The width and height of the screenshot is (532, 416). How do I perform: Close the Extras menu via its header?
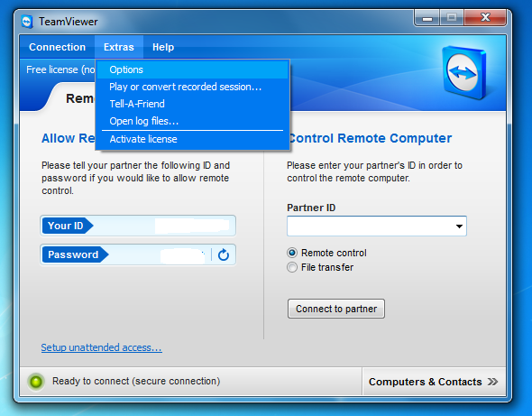[119, 47]
